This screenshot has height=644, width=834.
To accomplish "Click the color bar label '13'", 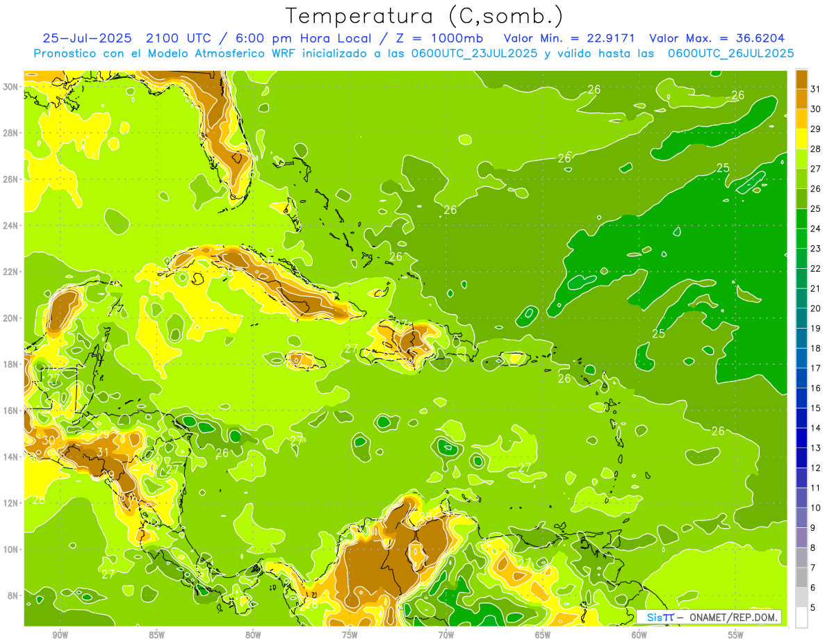I will click(816, 448).
